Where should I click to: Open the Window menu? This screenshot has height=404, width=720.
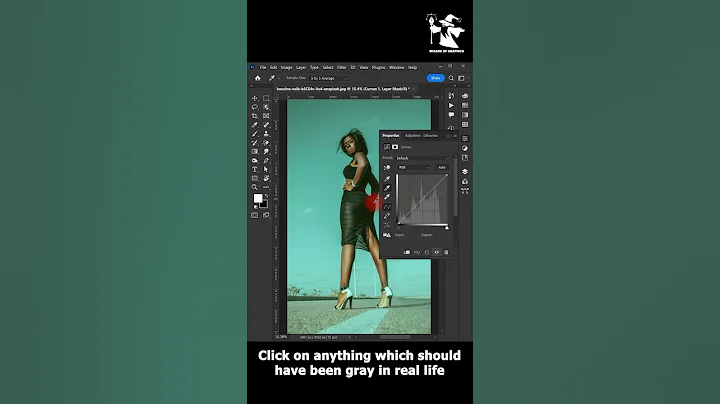tap(397, 67)
